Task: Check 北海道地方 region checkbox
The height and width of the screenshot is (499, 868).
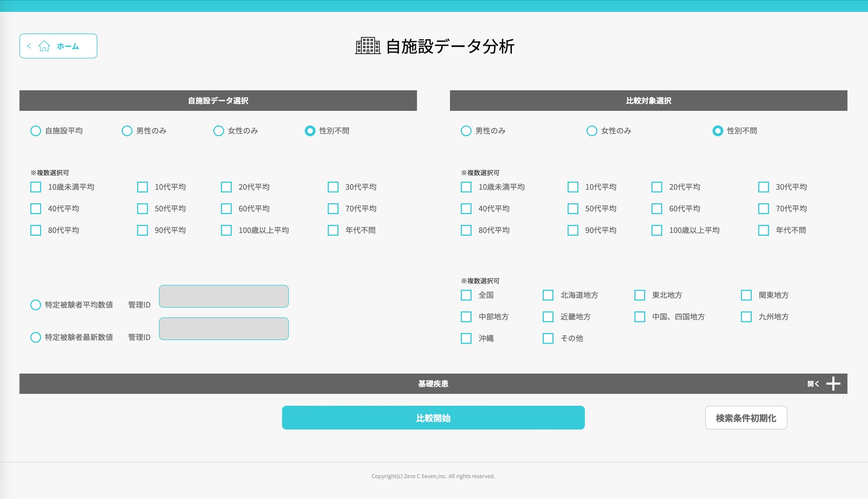Action: tap(548, 295)
